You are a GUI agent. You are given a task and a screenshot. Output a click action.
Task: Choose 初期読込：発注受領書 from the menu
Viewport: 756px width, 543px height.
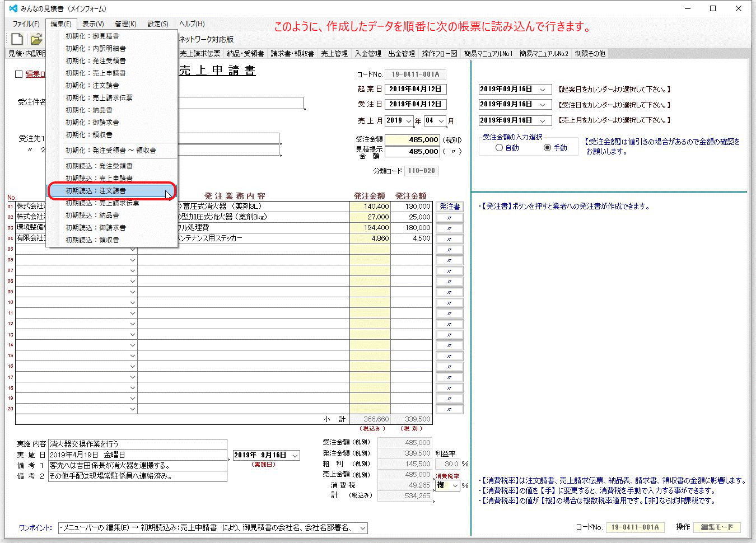click(112, 166)
